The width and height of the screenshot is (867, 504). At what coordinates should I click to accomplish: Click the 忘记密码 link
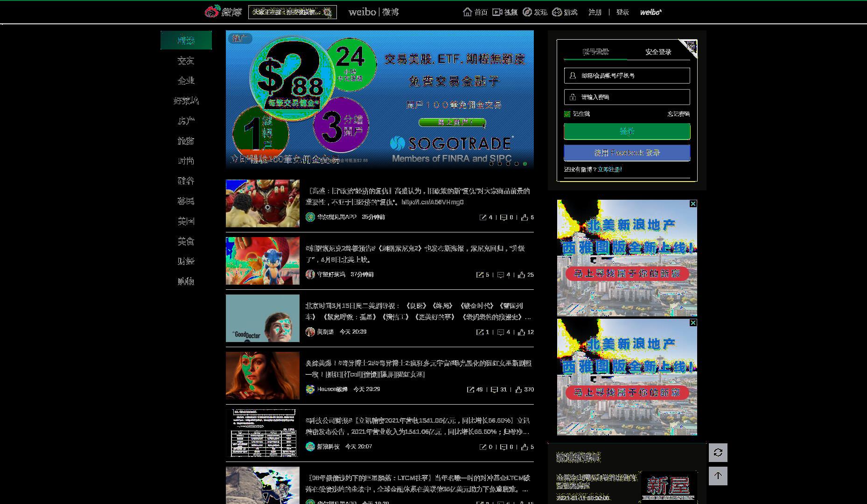pos(678,114)
